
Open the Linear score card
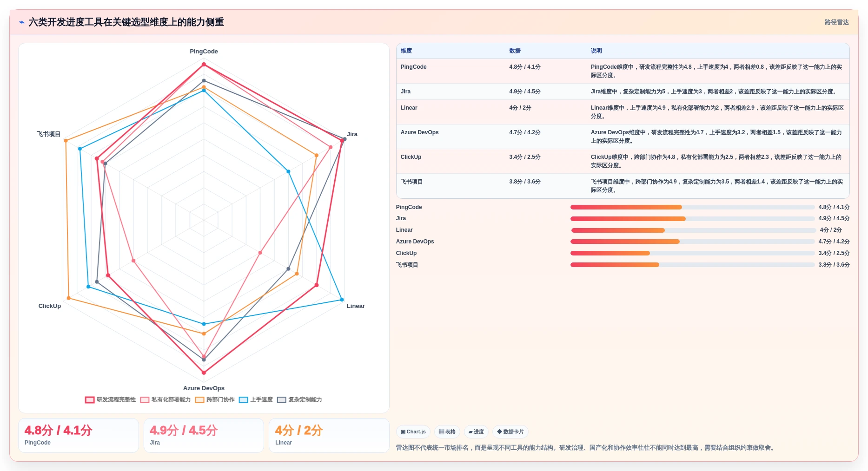point(329,435)
